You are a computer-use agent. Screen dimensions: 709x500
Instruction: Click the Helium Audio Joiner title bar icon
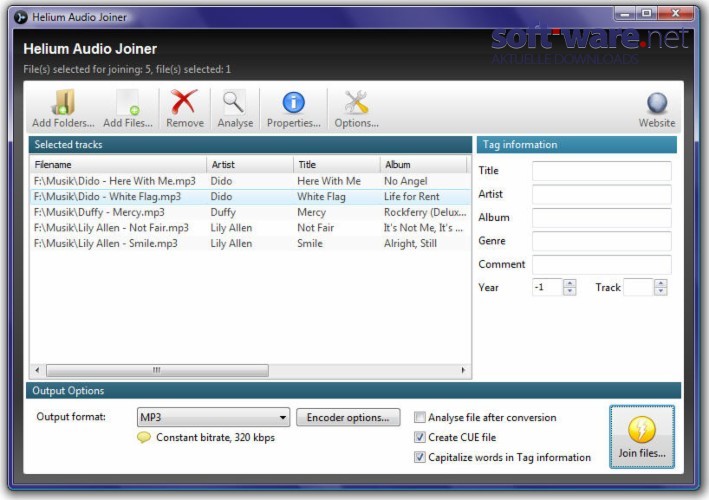pos(20,17)
